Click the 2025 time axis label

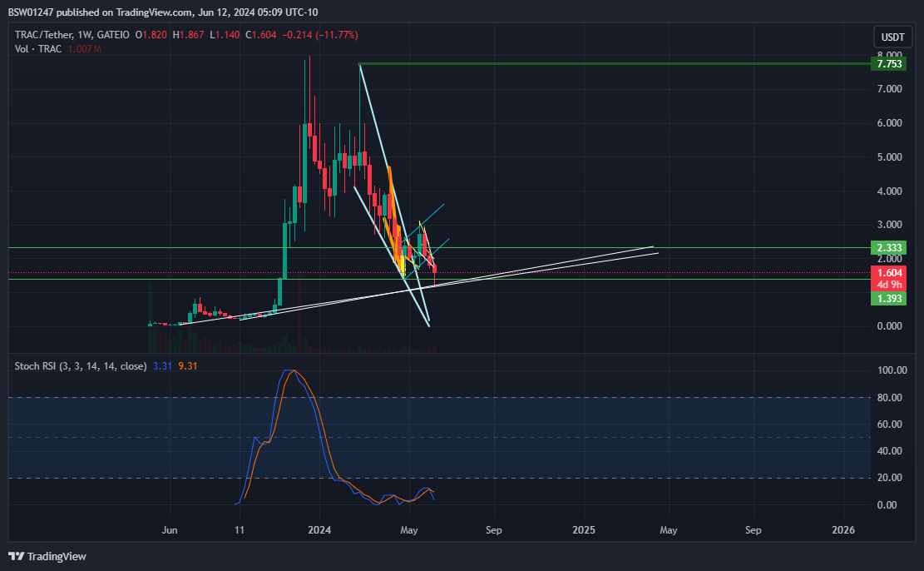point(584,529)
